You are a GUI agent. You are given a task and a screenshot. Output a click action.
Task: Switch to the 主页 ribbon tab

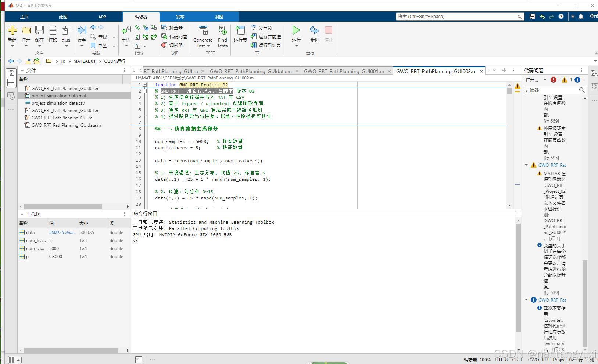24,17
